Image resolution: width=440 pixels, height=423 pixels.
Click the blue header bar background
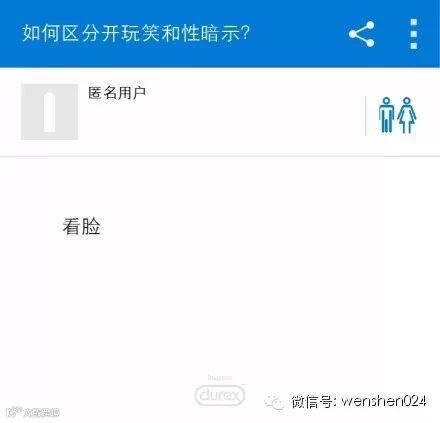pyautogui.click(x=220, y=33)
